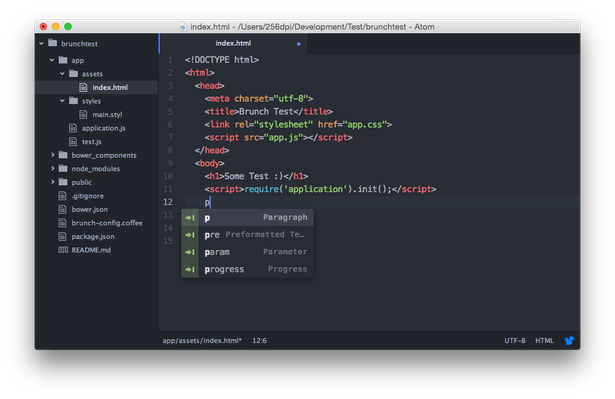The width and height of the screenshot is (615, 399).
Task: Open the HTML grammar selector
Action: pos(544,341)
